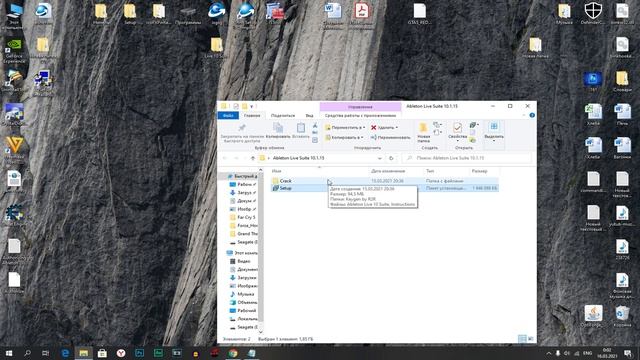Click the Up arrow navigation button
The height and width of the screenshot is (360, 640).
253,158
